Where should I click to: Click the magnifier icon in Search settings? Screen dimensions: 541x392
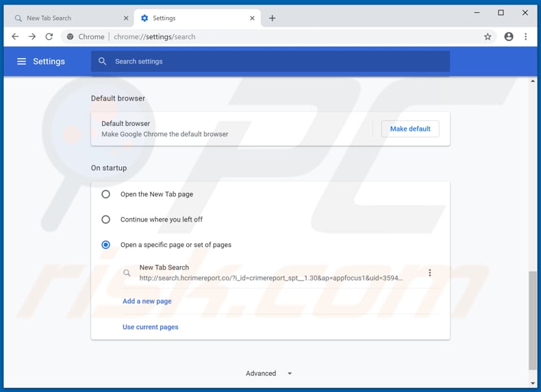pyautogui.click(x=102, y=62)
